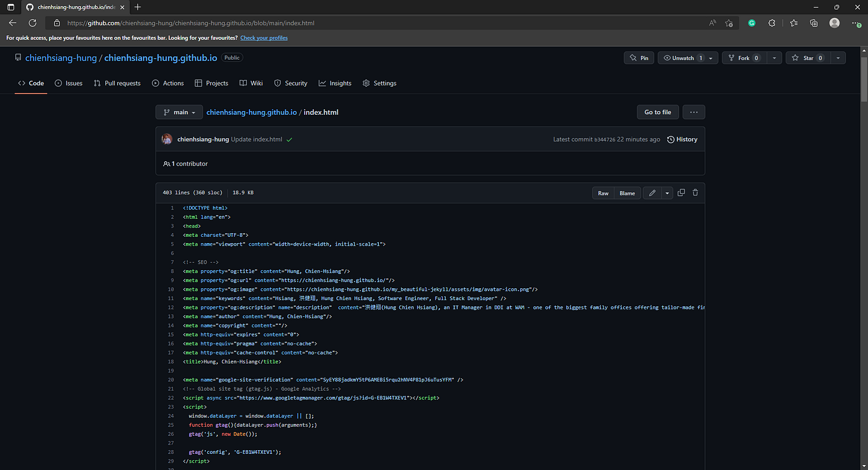This screenshot has height=470, width=868.
Task: View the site information lock icon
Action: point(56,23)
